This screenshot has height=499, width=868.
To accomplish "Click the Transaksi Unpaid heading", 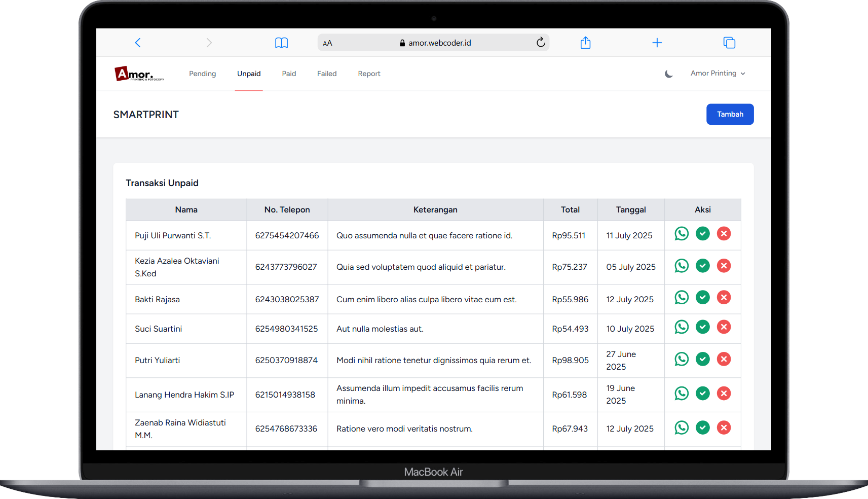I will tap(162, 183).
